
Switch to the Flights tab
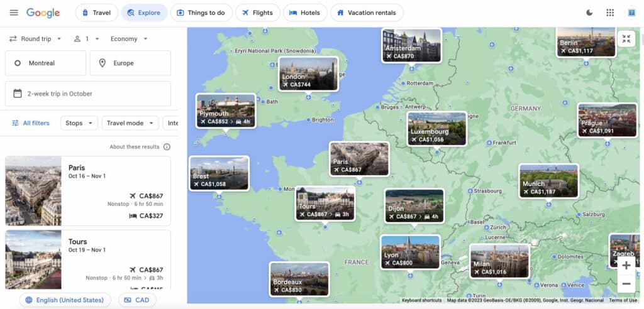[x=258, y=13]
